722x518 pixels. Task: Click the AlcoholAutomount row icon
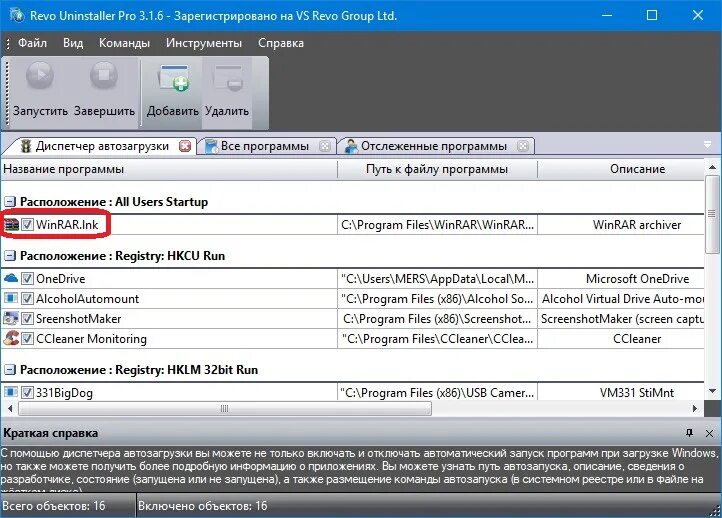11,298
